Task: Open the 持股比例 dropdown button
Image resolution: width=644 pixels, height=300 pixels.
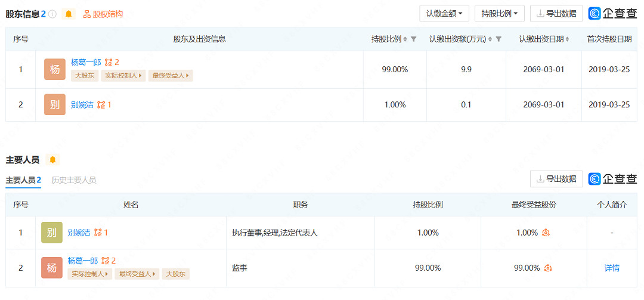Action: point(500,14)
